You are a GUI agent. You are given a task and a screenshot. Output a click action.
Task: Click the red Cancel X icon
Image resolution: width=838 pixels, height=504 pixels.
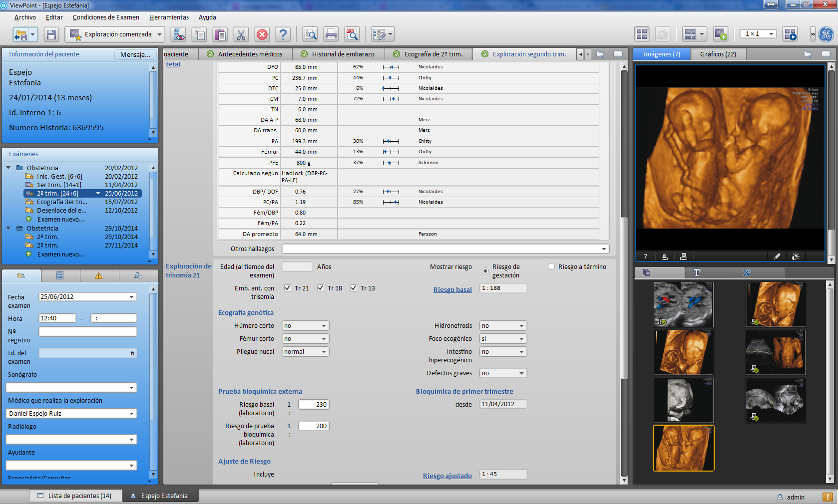click(x=262, y=34)
